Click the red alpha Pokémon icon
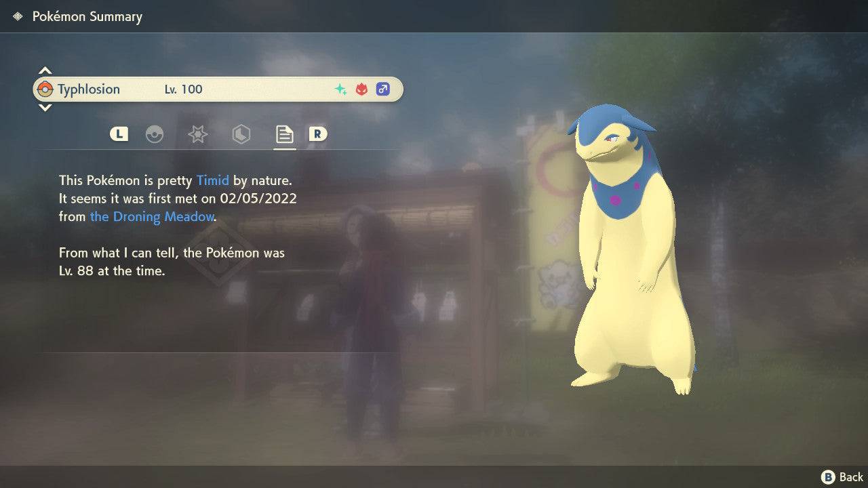Image resolution: width=868 pixels, height=488 pixels. pyautogui.click(x=360, y=88)
